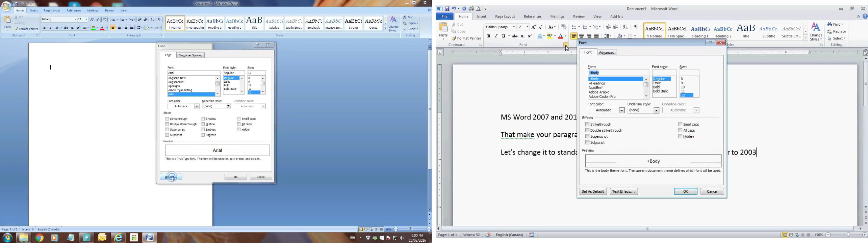Open Add-Ins tab in right Word 2010
Viewport: 868px width, 243px height.
(616, 17)
